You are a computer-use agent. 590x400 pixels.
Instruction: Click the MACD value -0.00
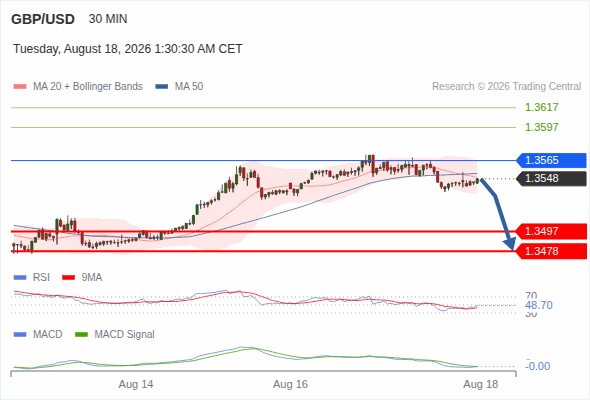point(538,366)
